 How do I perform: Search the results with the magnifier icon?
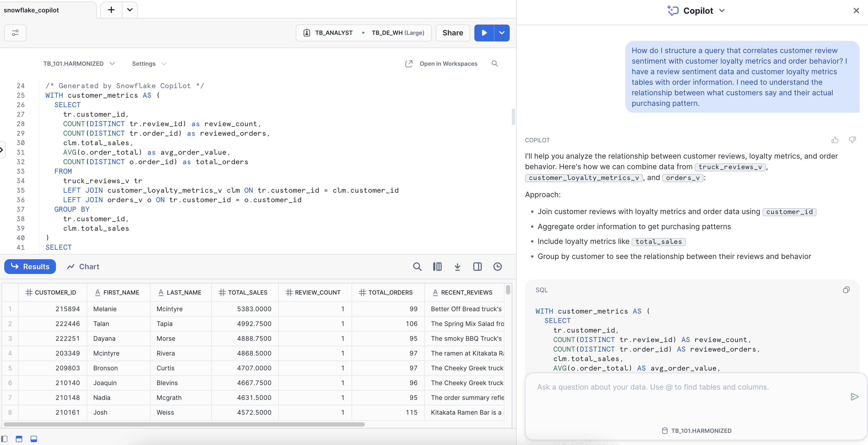click(x=417, y=267)
